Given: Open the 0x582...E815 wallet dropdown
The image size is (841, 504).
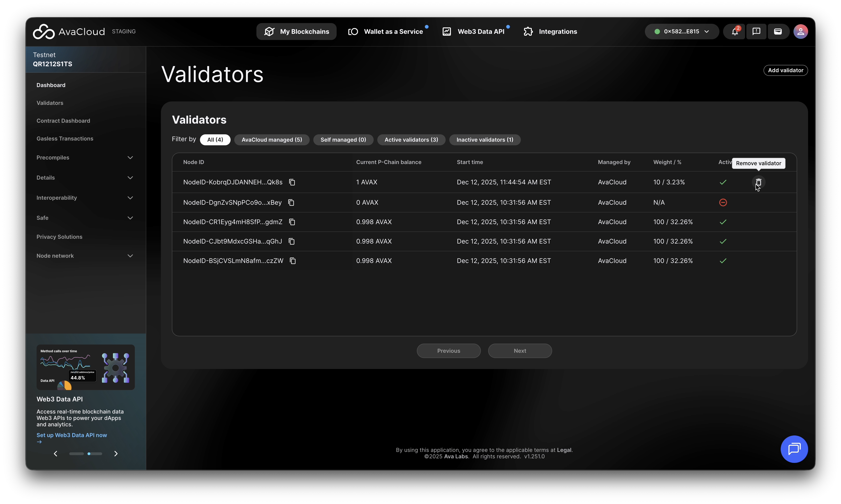Looking at the screenshot, I should (681, 32).
